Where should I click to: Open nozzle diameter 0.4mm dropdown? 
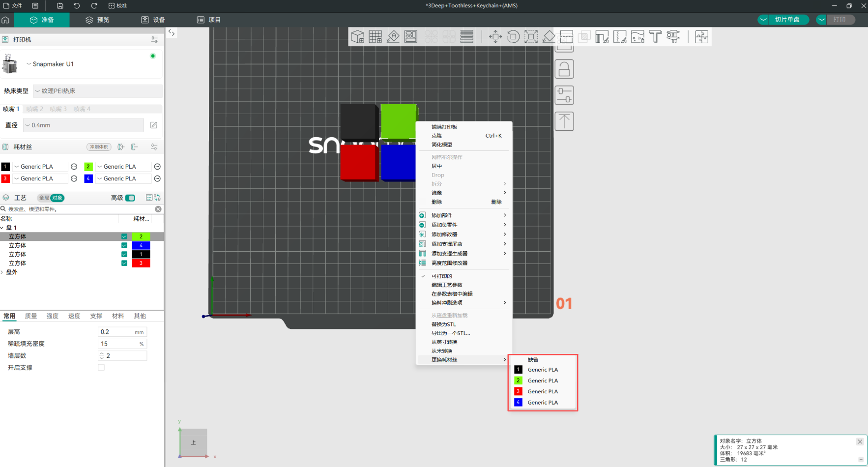[x=84, y=125]
